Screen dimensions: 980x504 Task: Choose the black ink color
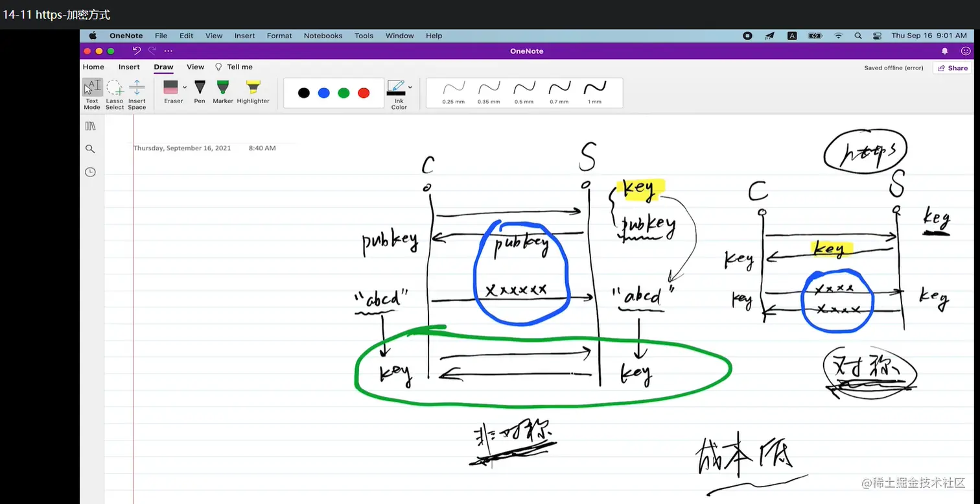pos(304,93)
